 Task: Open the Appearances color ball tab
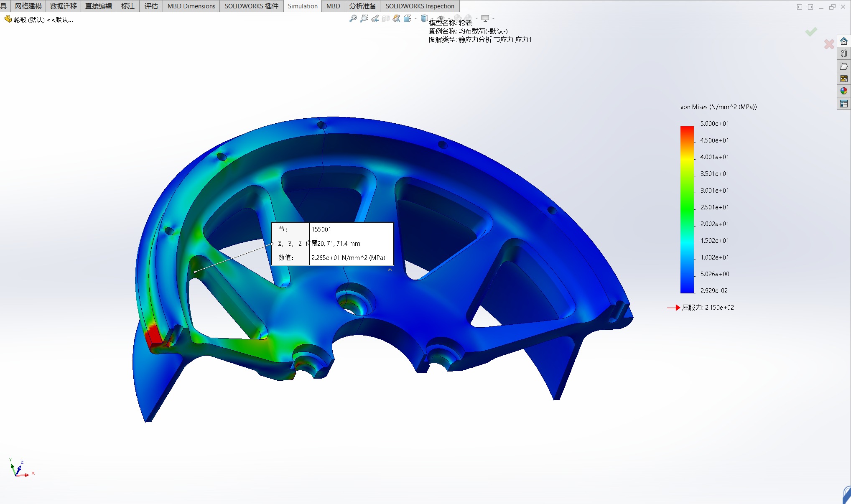844,91
